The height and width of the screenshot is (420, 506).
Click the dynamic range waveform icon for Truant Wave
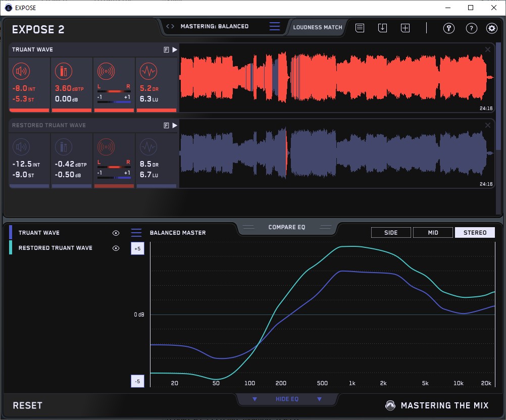click(x=148, y=71)
